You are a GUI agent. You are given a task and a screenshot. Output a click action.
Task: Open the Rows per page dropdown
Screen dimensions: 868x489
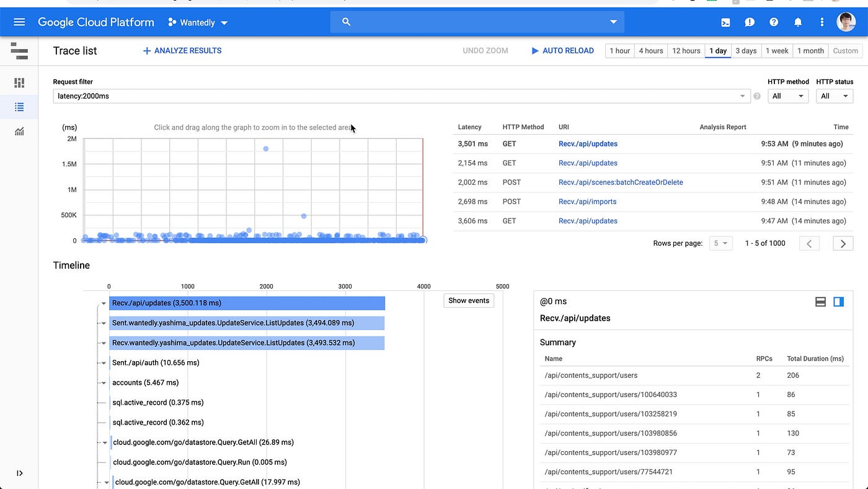720,243
